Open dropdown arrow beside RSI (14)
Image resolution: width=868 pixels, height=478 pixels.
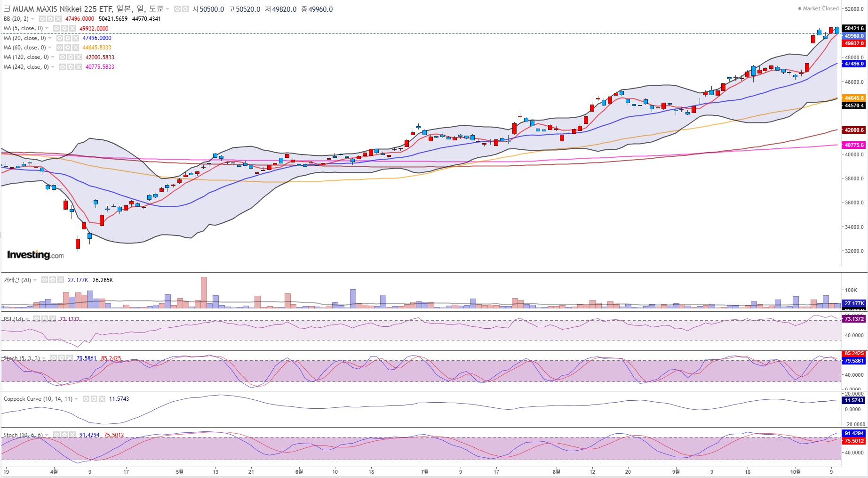click(27, 319)
